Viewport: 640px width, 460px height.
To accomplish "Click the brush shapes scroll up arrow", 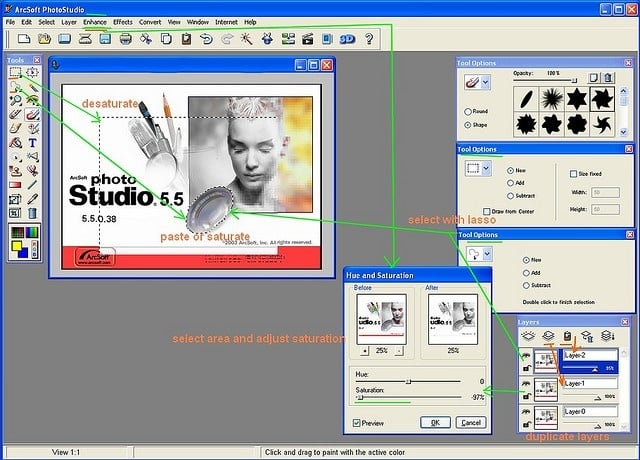I will click(623, 91).
